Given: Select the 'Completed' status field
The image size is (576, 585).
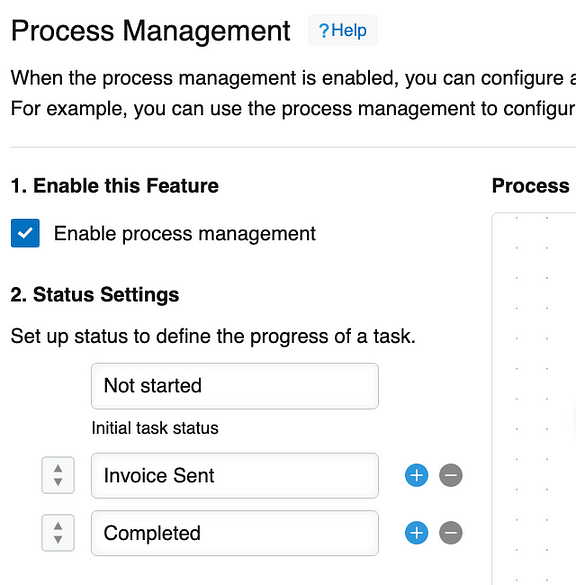Looking at the screenshot, I should pyautogui.click(x=235, y=533).
